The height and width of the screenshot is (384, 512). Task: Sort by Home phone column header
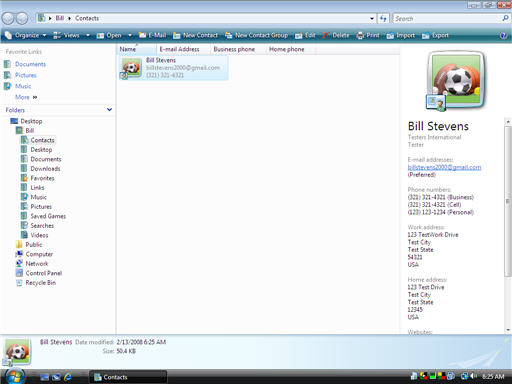coord(290,49)
